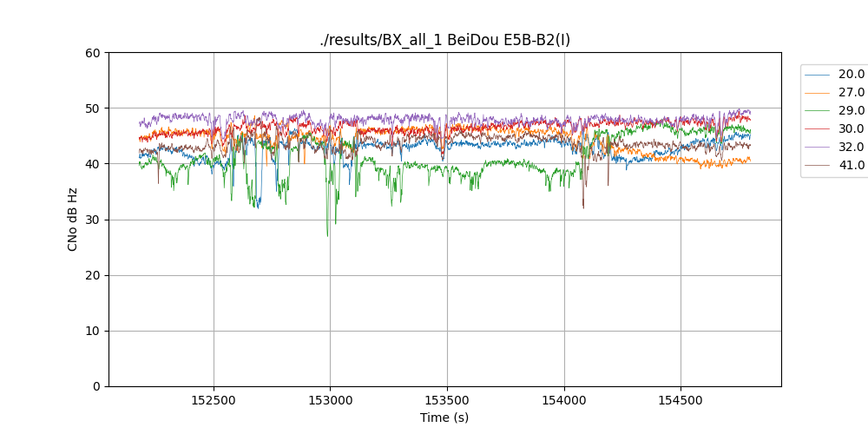Image resolution: width=868 pixels, height=434 pixels.
Task: Select x-axis tick label 153000
Action: [330, 401]
